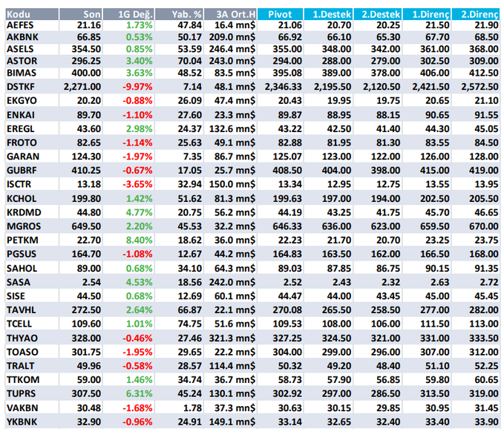Select the 1.78 foreign share for VAKBN
Image resolution: width=504 pixels, height=432 pixels.
[192, 408]
